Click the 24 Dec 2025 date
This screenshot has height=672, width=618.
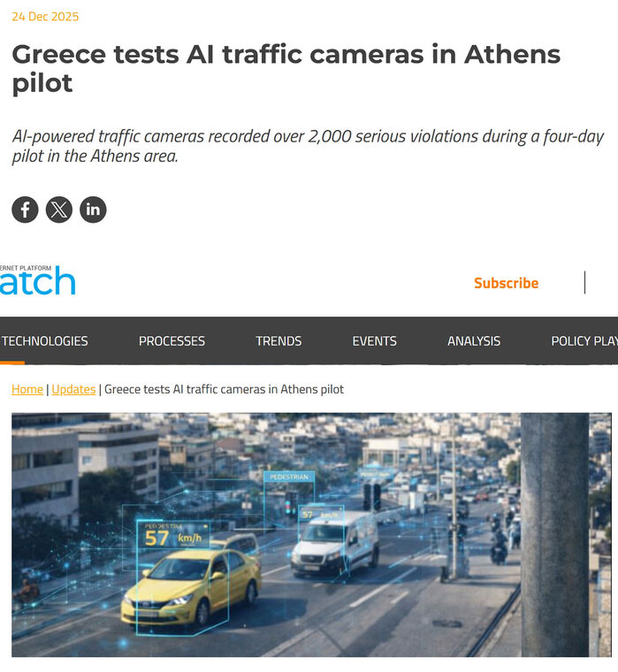(x=45, y=16)
